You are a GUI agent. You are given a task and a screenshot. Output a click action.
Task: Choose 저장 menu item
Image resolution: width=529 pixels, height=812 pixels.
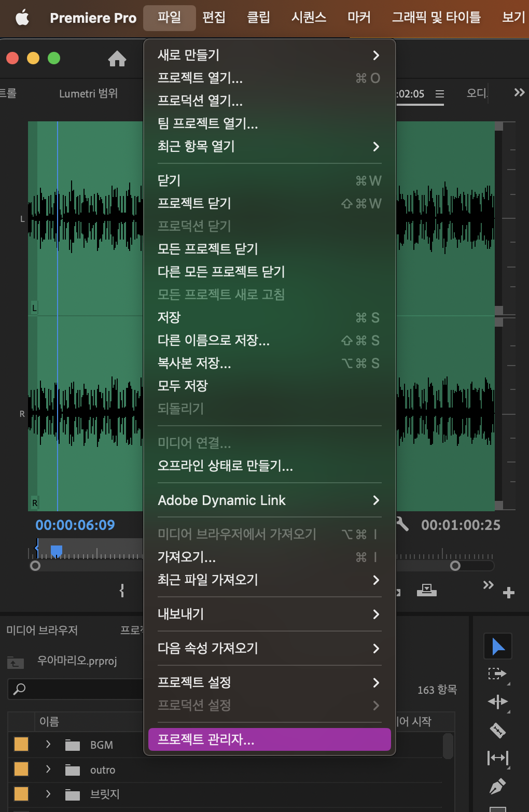tap(269, 317)
